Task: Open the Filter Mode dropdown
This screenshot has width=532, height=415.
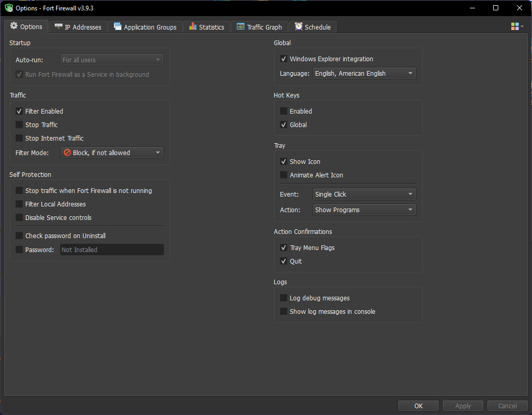Action: click(112, 153)
